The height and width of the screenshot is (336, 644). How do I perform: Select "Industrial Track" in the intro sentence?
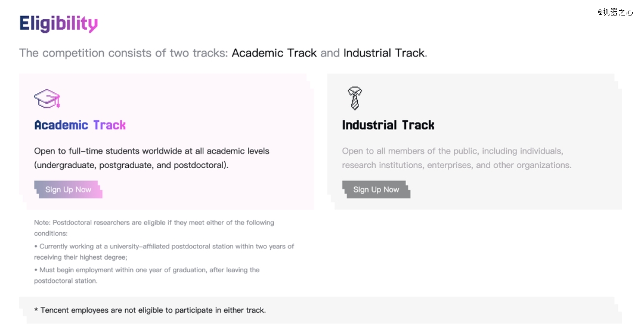(x=384, y=53)
